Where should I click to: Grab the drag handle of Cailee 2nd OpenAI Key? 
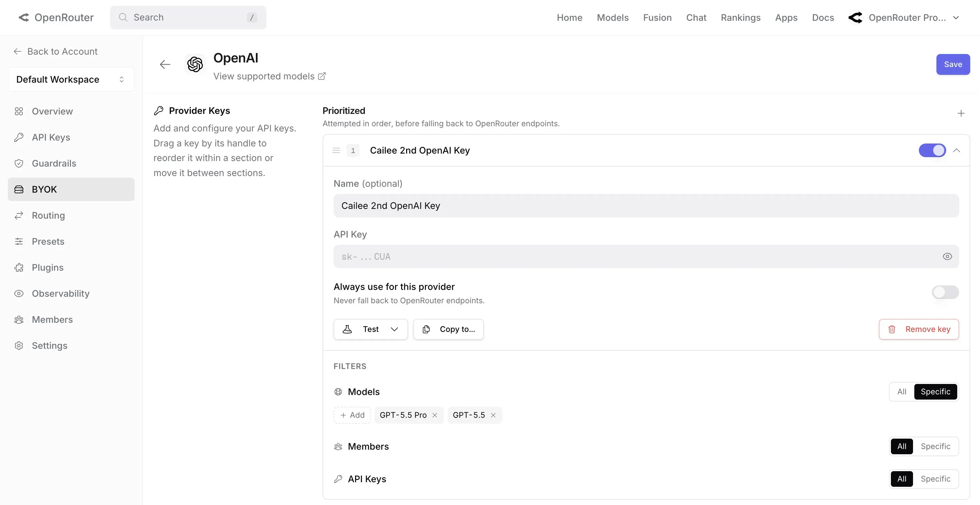[x=336, y=150]
